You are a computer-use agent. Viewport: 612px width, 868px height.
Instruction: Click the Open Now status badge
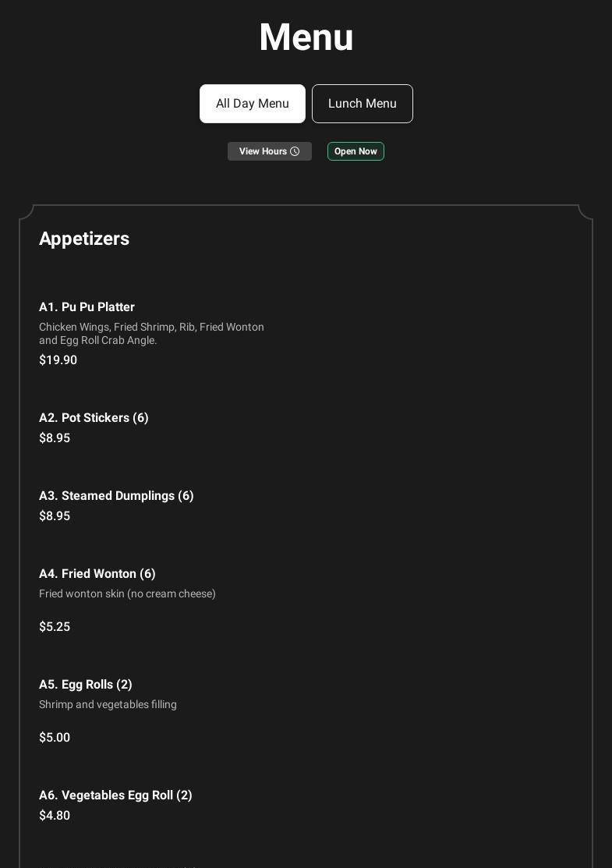point(356,151)
